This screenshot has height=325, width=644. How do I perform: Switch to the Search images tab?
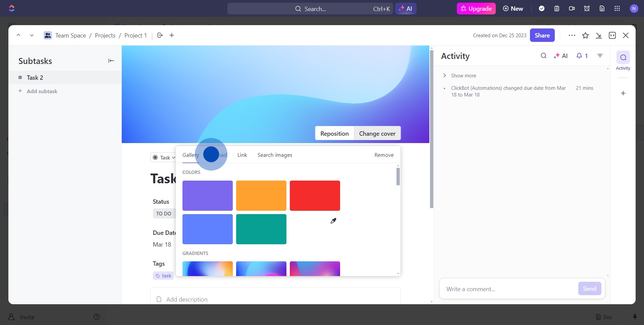click(275, 155)
